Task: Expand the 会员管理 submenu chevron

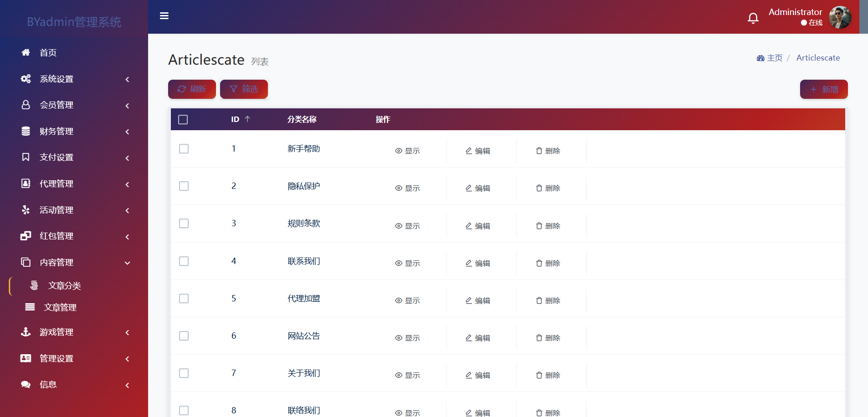Action: click(127, 106)
